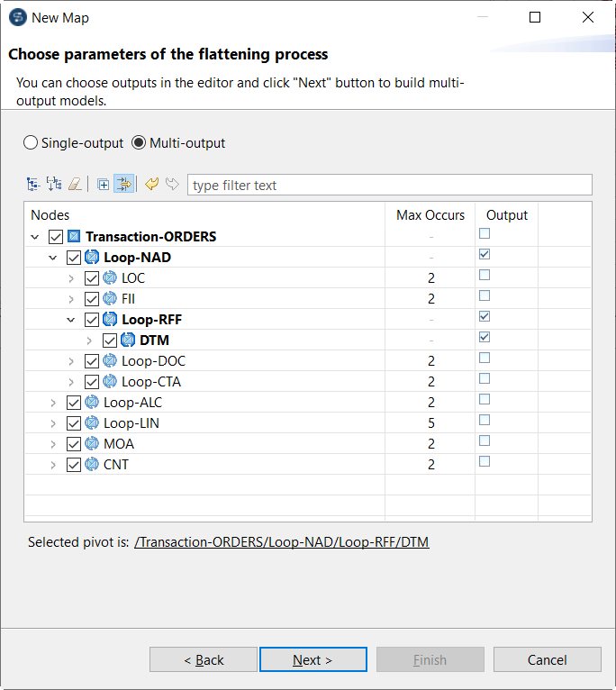The height and width of the screenshot is (690, 616).
Task: Click the eraser icon in toolbar
Action: (x=75, y=185)
